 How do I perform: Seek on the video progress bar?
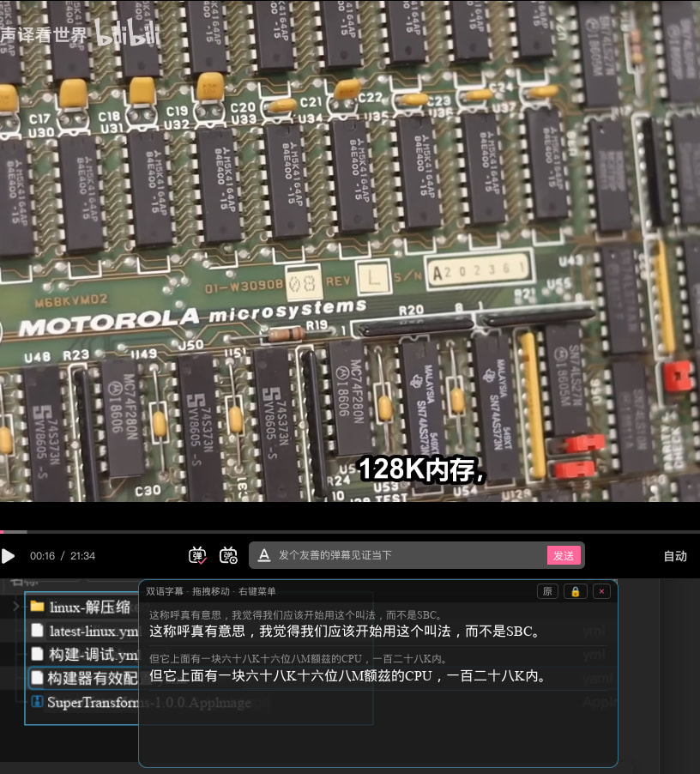click(x=350, y=532)
